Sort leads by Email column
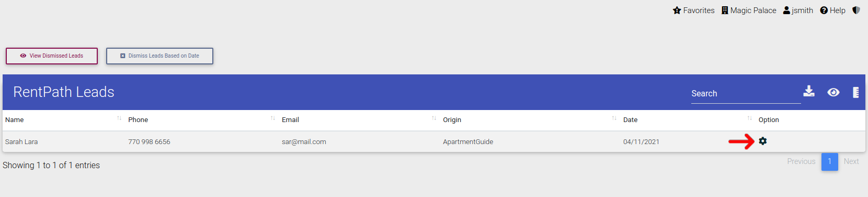 (x=359, y=120)
